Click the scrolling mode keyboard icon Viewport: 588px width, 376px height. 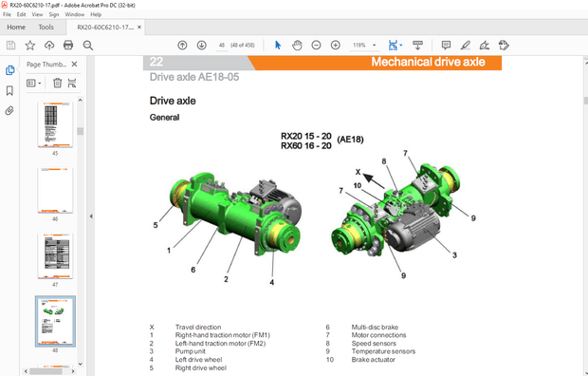point(417,46)
